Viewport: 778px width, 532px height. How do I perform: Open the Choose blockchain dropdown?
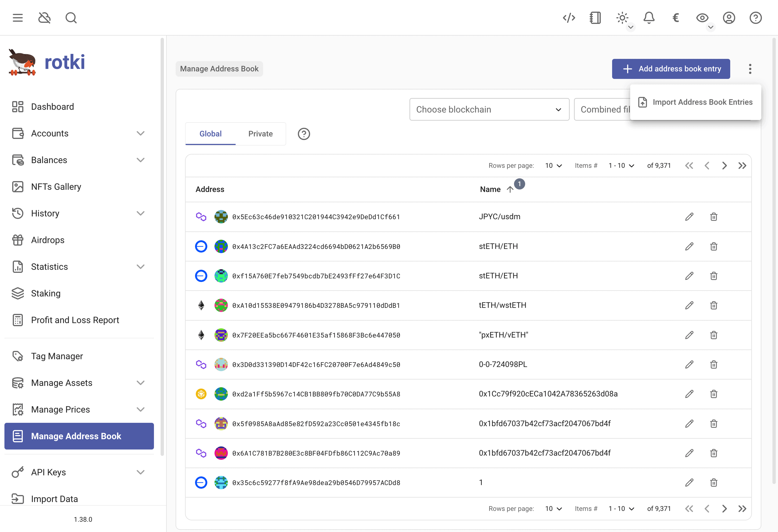point(489,109)
